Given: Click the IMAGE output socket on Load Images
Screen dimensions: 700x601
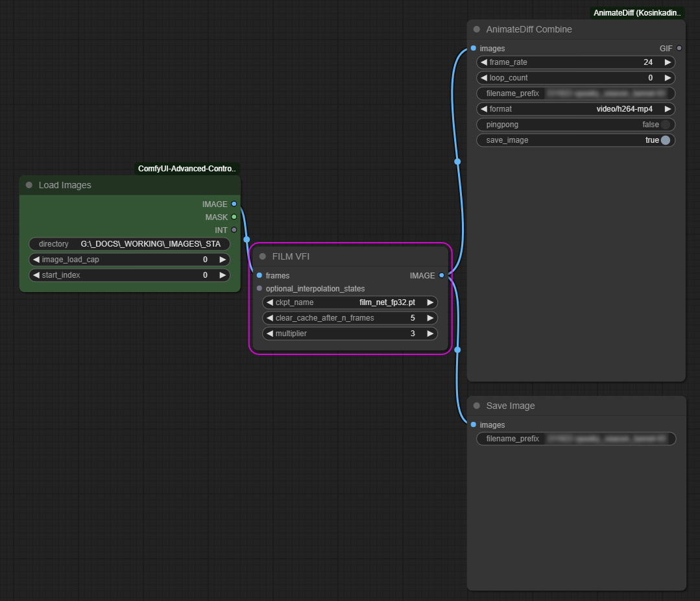Looking at the screenshot, I should coord(234,204).
